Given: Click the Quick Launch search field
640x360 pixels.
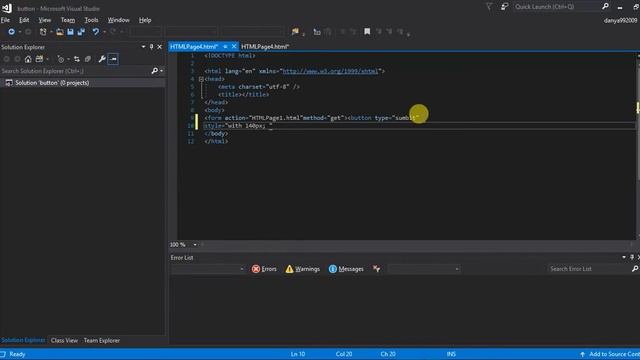Looking at the screenshot, I should coord(557,7).
